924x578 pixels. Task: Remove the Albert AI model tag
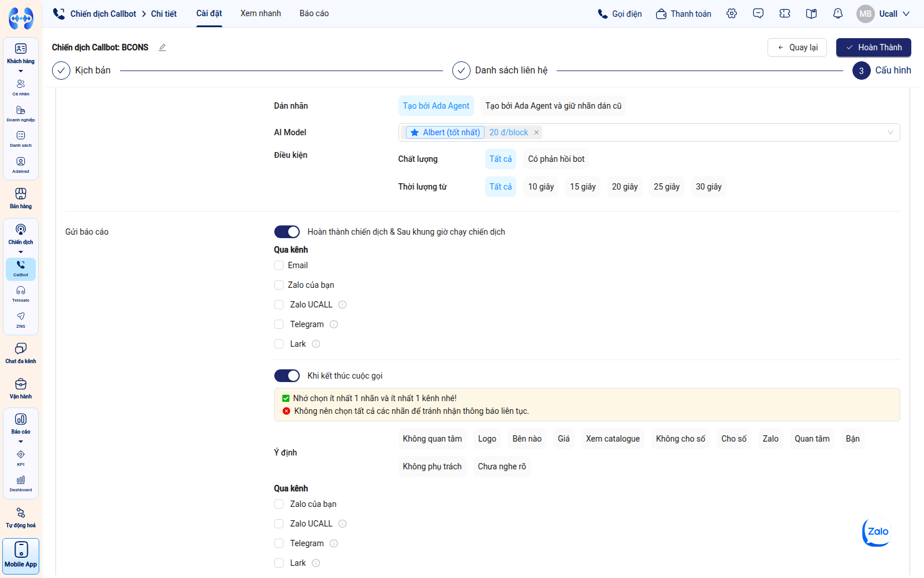(x=536, y=132)
